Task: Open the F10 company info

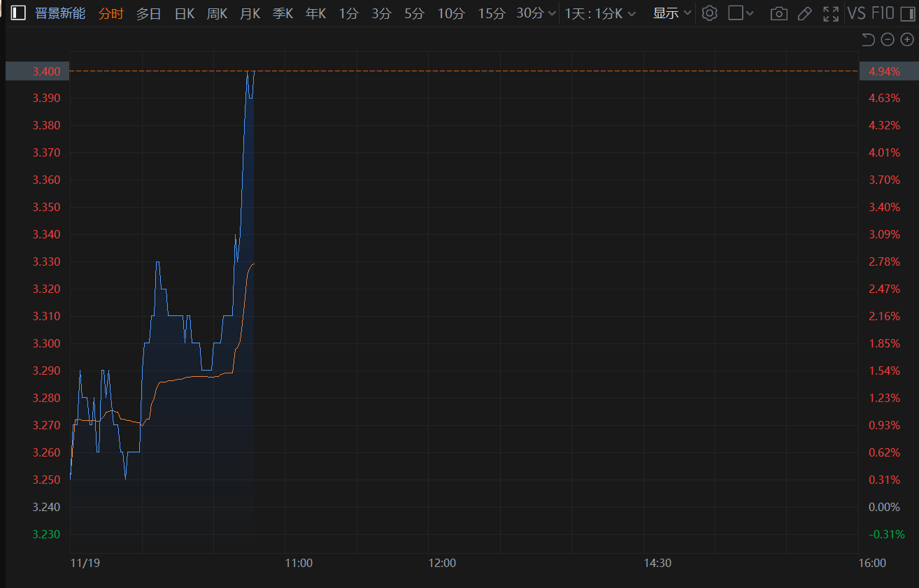Action: pyautogui.click(x=883, y=13)
